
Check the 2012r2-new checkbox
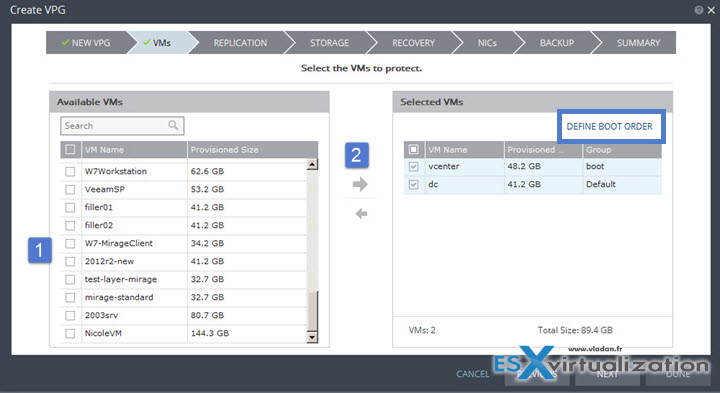70,261
